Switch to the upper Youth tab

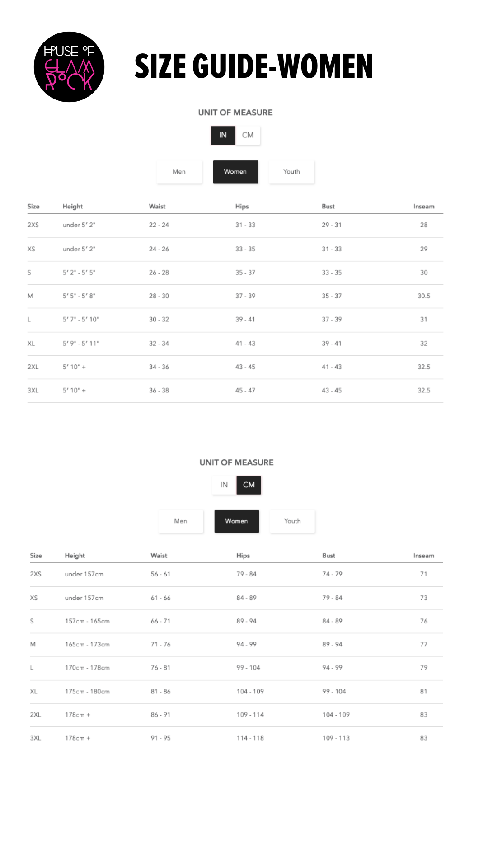[x=291, y=172]
